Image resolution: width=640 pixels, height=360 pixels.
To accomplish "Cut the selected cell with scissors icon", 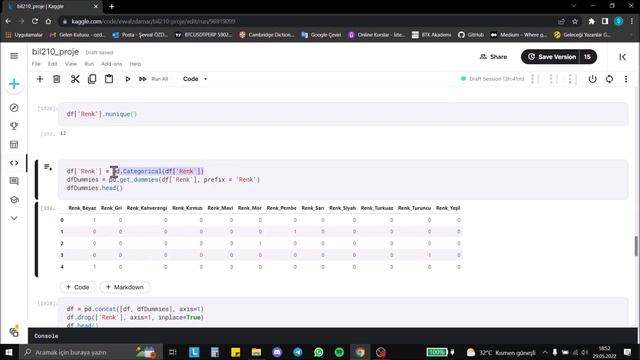I will pyautogui.click(x=75, y=79).
